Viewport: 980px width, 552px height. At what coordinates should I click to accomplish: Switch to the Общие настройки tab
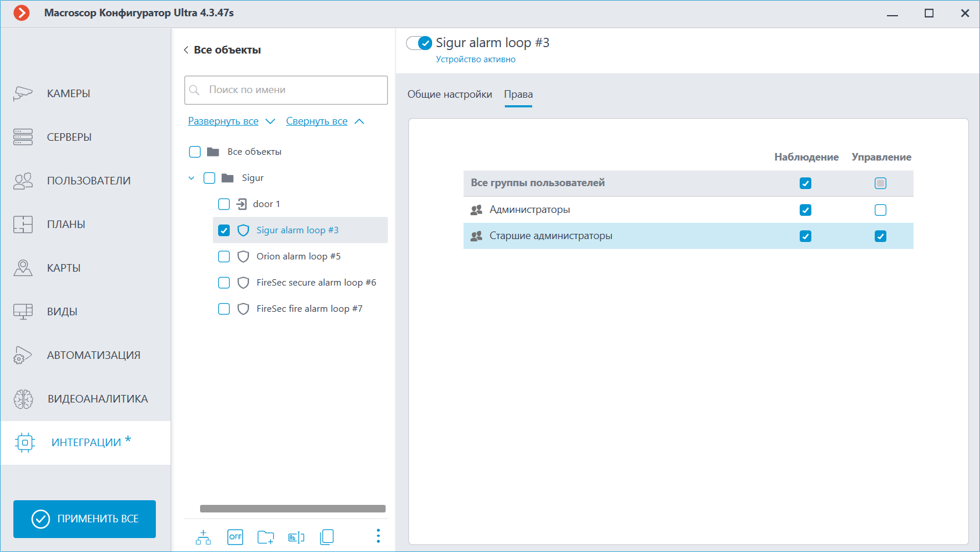tap(450, 94)
